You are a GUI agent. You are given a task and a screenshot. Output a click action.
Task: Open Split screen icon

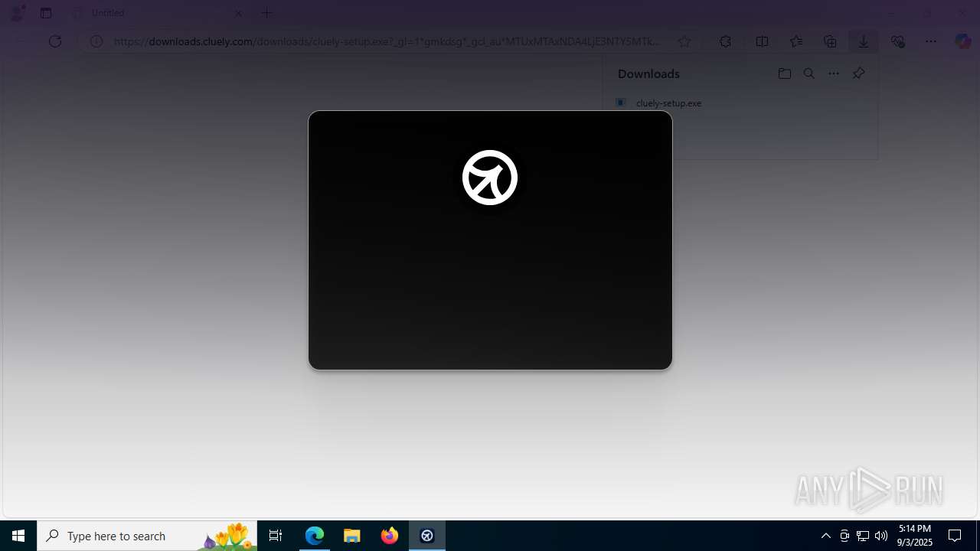(x=762, y=41)
